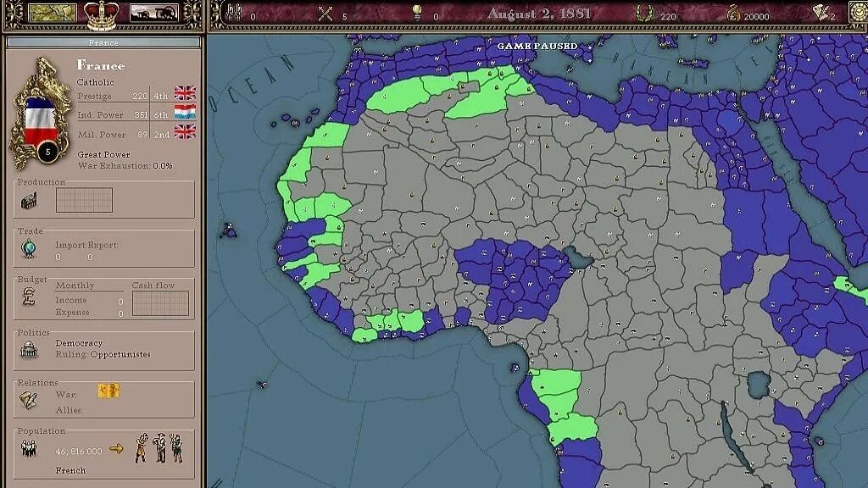Open Relations via the handshake scroll icon

29,400
